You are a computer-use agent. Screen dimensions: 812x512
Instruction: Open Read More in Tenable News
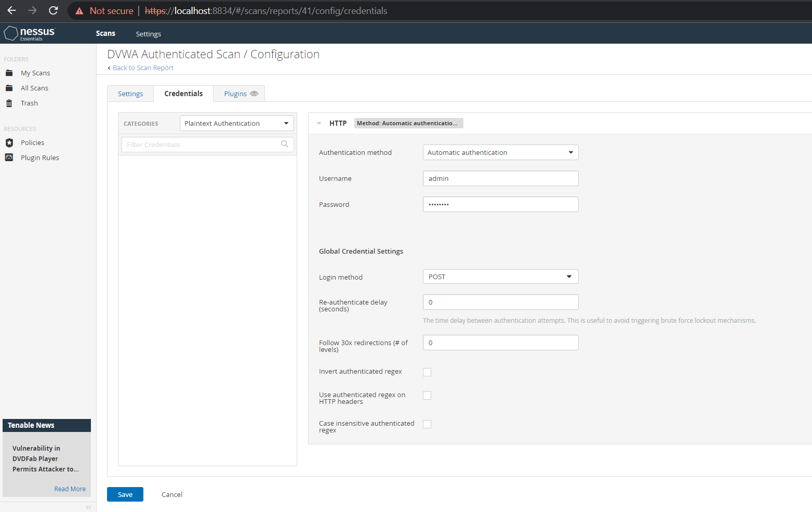[70, 489]
